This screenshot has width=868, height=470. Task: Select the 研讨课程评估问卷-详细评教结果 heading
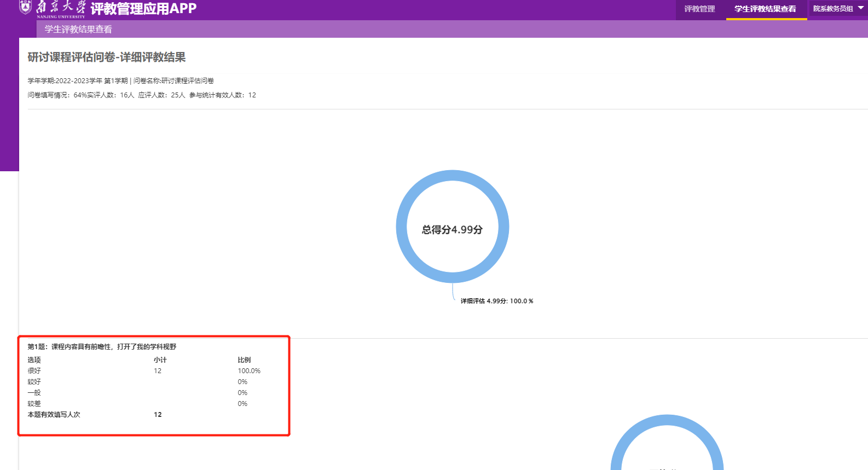[x=107, y=57]
